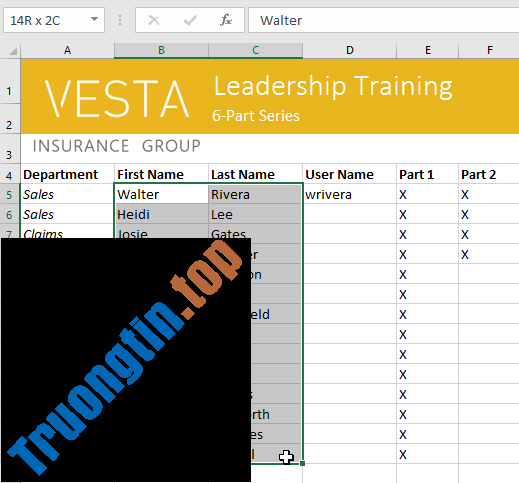Click the Select All corner triangle
The height and width of the screenshot is (483, 519).
tap(13, 51)
